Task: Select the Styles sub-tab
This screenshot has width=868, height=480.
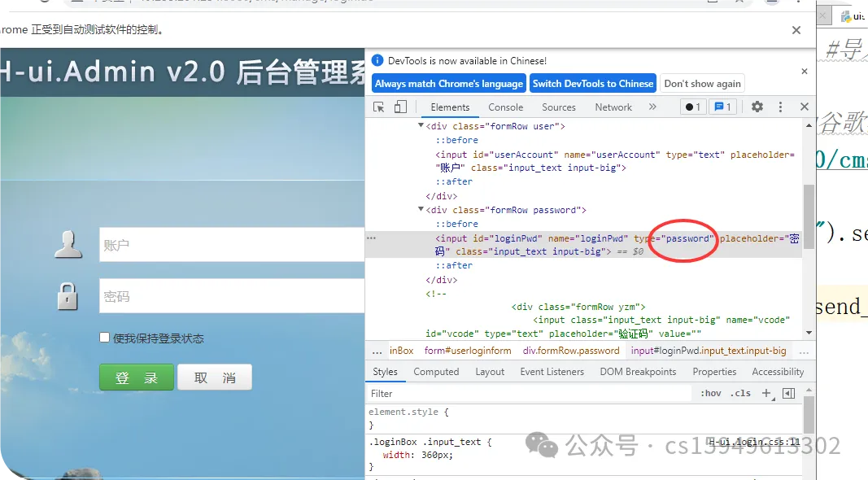Action: 386,372
